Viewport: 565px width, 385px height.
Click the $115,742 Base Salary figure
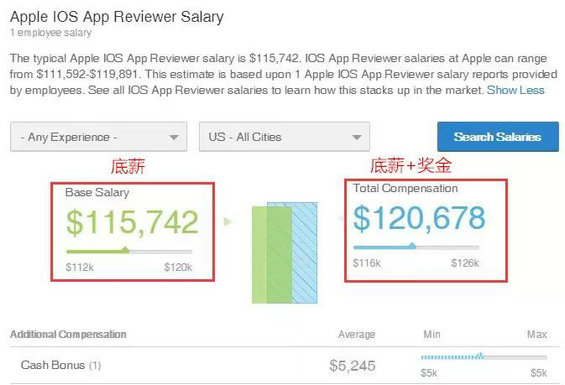tap(132, 223)
